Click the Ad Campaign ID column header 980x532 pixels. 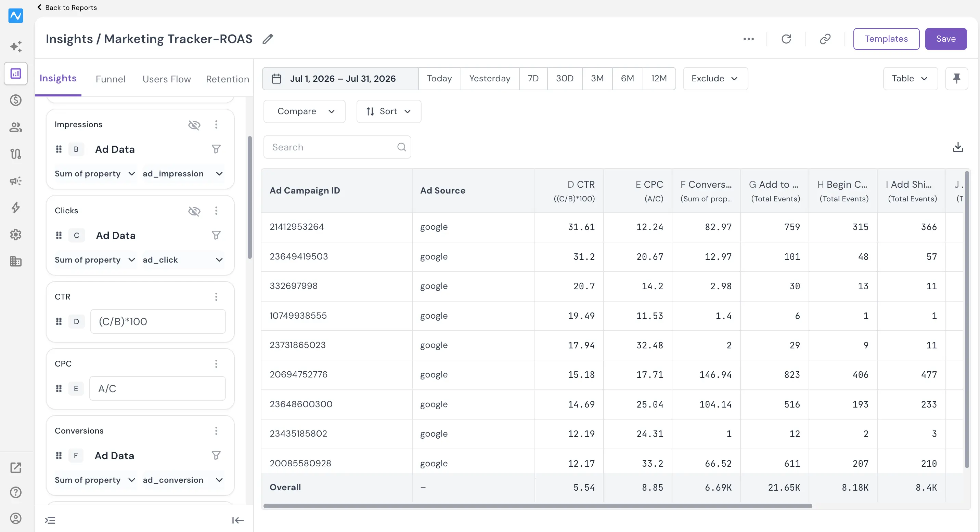337,191
